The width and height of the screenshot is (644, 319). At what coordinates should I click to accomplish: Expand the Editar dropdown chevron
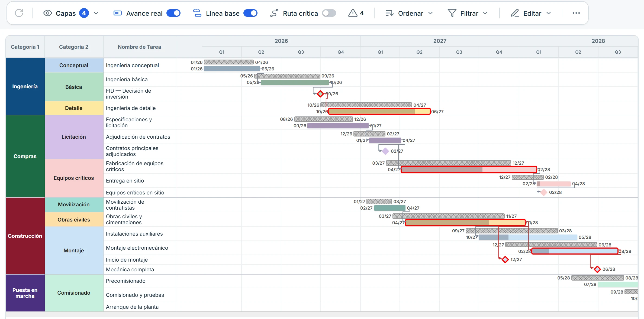549,13
